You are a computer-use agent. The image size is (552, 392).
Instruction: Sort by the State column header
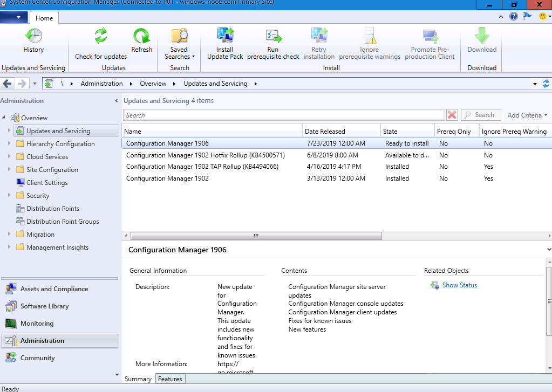click(x=407, y=131)
